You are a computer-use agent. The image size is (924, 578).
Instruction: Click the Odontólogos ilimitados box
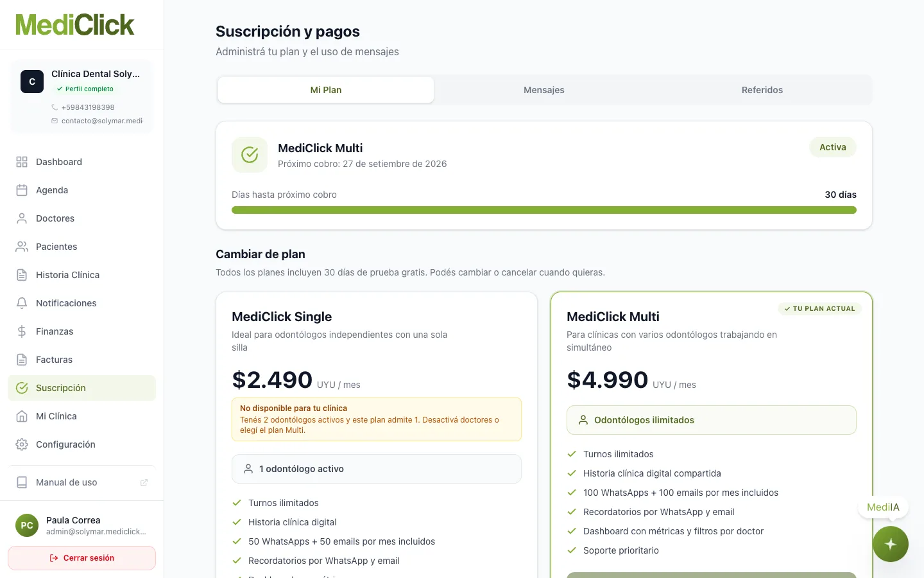click(712, 420)
